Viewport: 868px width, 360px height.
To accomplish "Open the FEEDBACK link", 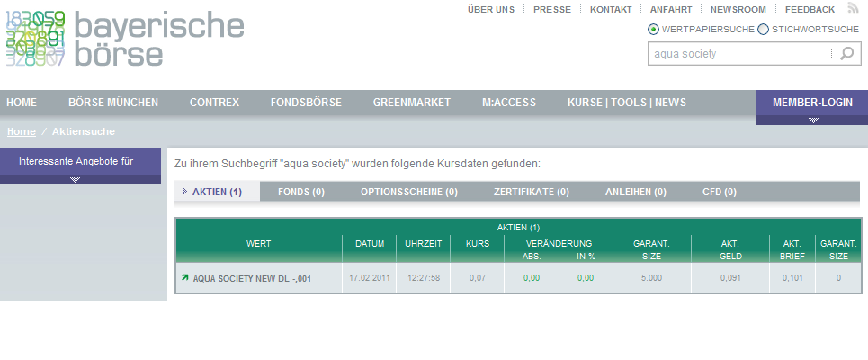I will coord(810,9).
